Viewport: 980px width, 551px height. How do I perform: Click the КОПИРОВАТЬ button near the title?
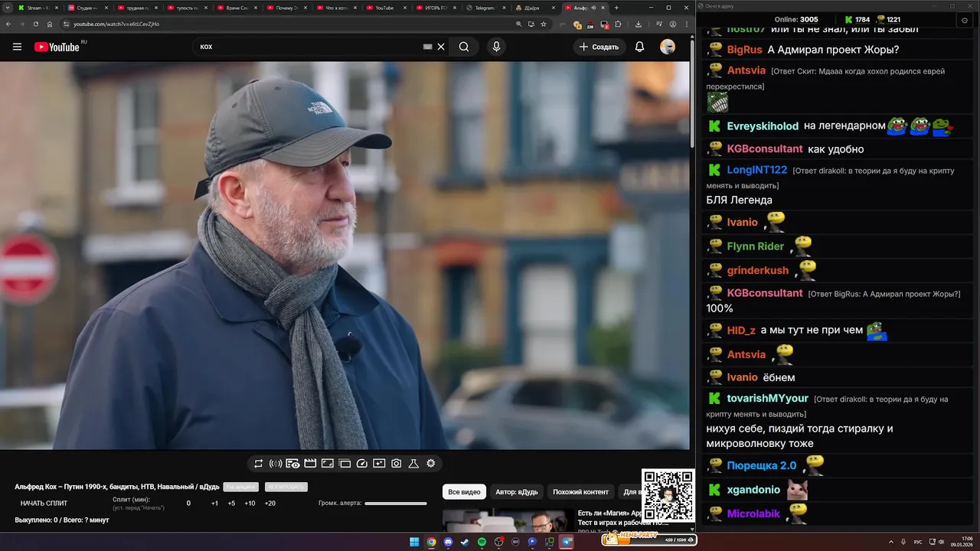point(286,487)
